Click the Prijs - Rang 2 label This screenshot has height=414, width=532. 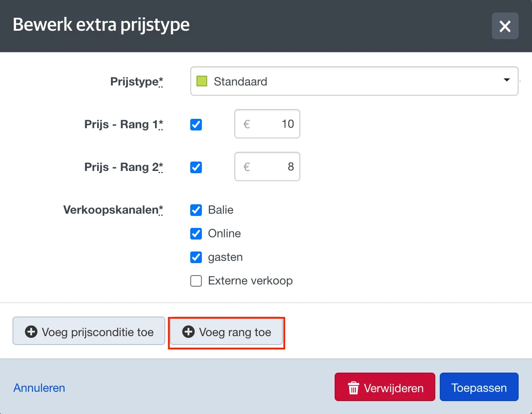(x=123, y=167)
